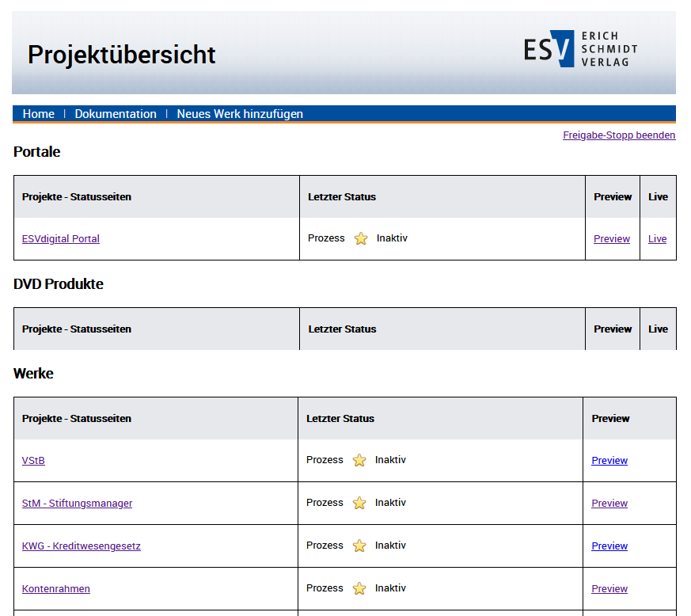Open the Kontenrahmen project link
The height and width of the screenshot is (616, 691).
(56, 588)
